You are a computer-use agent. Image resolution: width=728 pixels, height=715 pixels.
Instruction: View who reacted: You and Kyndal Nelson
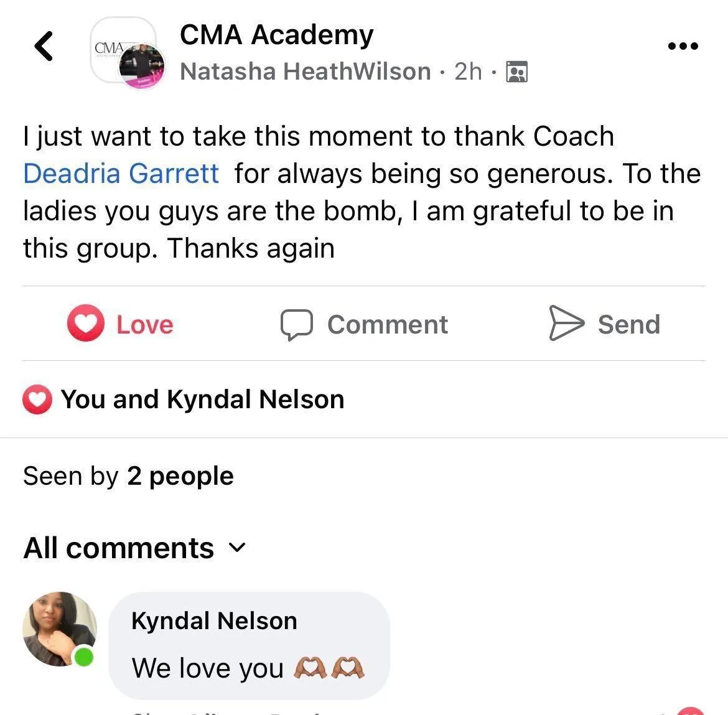pos(202,400)
